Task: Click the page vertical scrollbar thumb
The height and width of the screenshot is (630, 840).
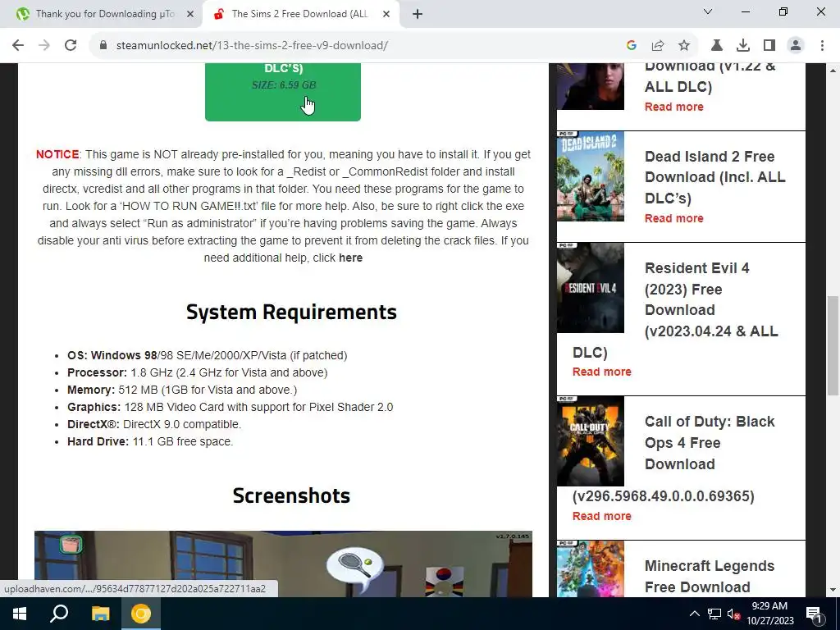Action: pos(833,345)
